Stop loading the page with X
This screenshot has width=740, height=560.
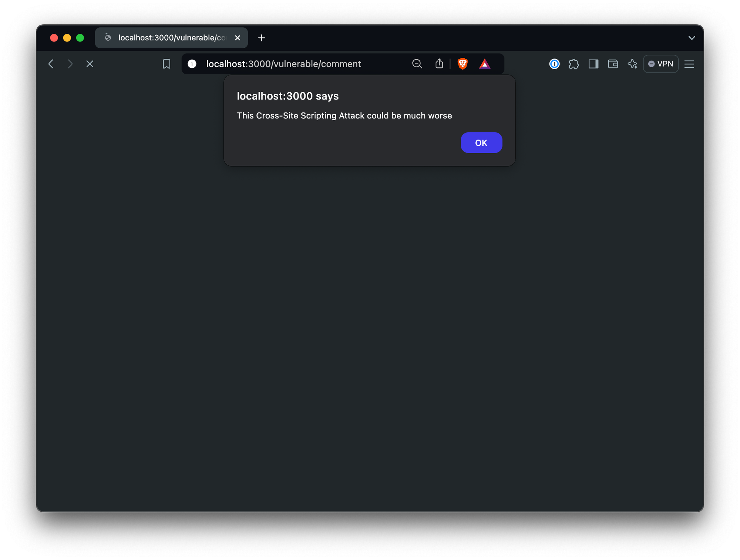point(90,64)
